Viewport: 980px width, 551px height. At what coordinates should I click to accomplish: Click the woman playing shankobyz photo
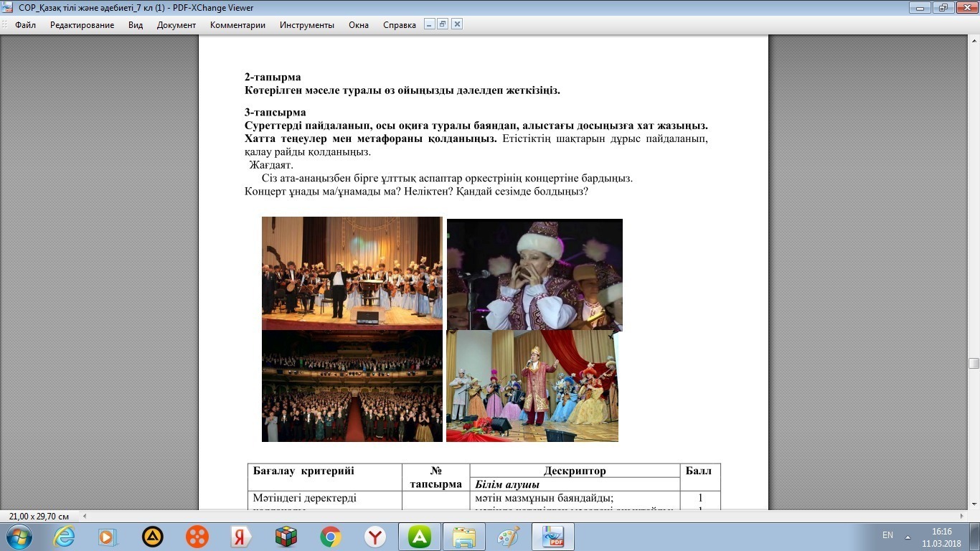click(534, 274)
